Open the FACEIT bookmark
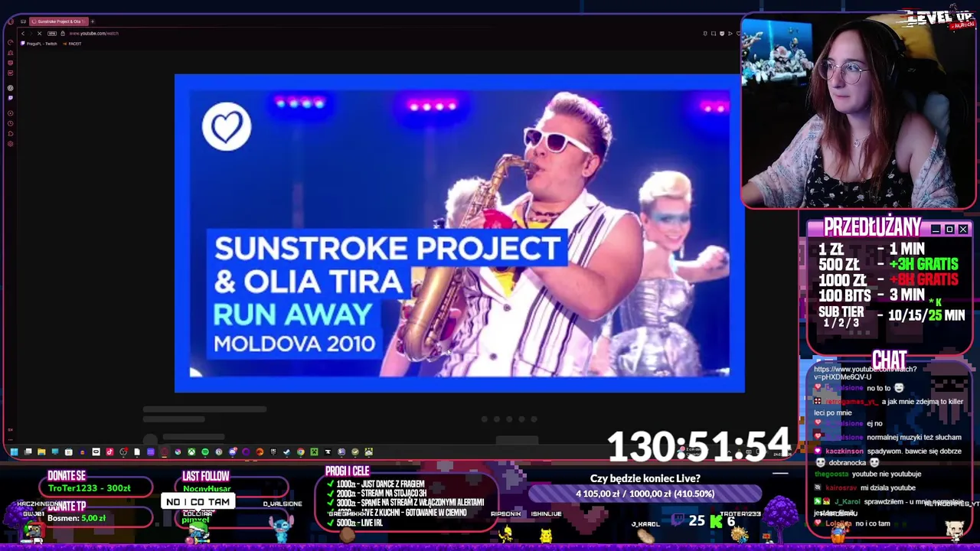 (x=72, y=44)
